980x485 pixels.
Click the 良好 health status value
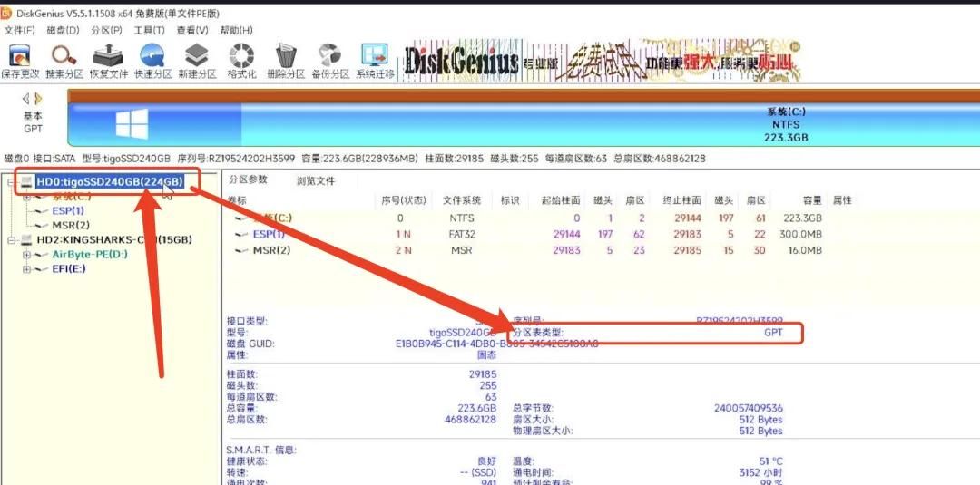tap(487, 461)
